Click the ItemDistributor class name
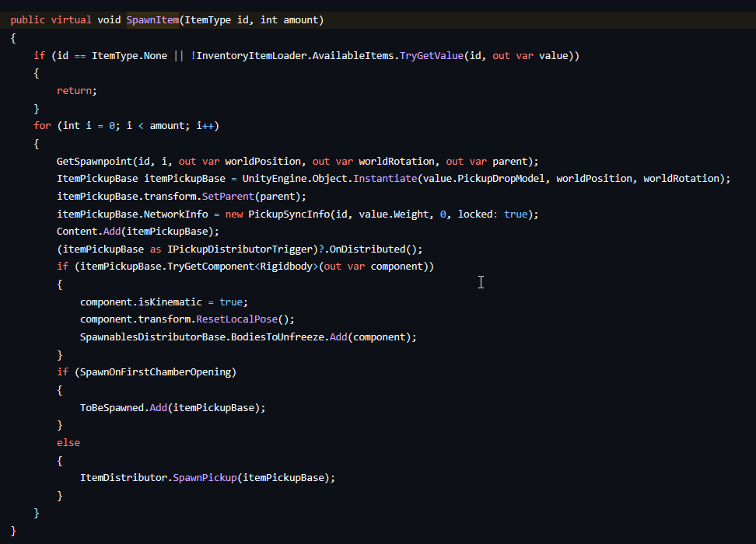Viewport: 756px width, 544px height. coord(124,478)
